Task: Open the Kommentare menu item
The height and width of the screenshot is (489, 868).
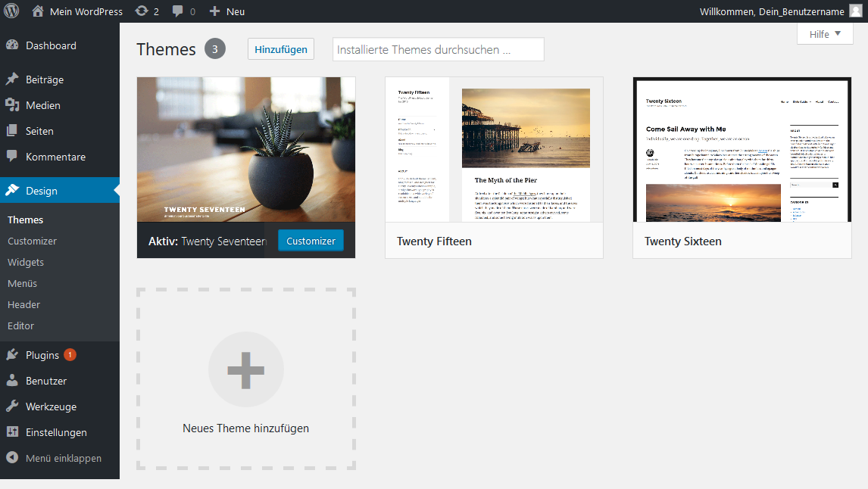Action: pos(60,157)
